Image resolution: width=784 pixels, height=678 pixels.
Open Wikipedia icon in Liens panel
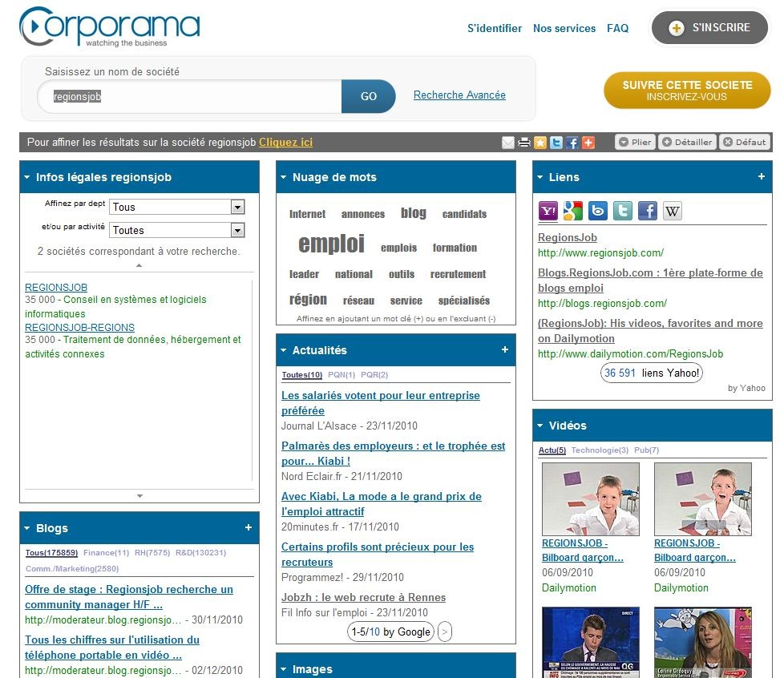point(673,211)
